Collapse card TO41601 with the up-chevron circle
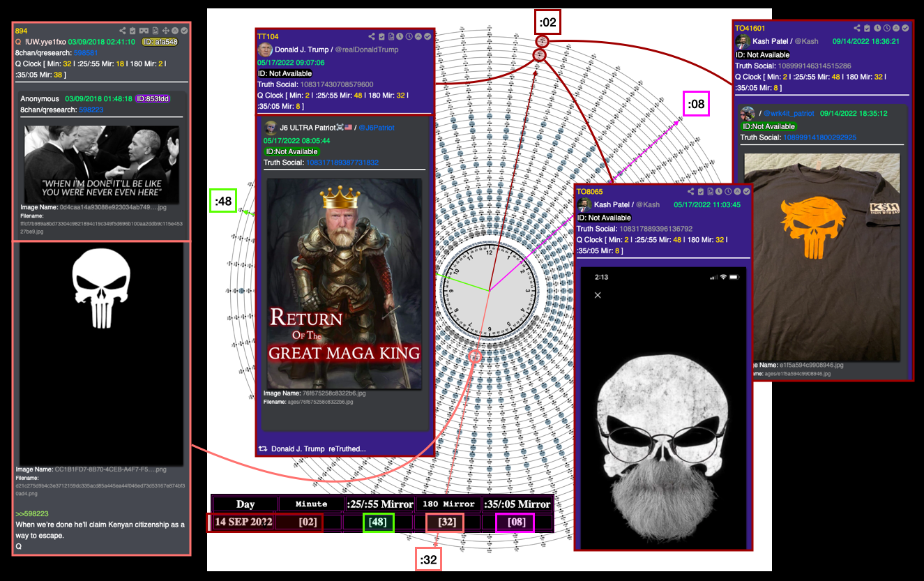Image resolution: width=924 pixels, height=581 pixels. pyautogui.click(x=896, y=28)
